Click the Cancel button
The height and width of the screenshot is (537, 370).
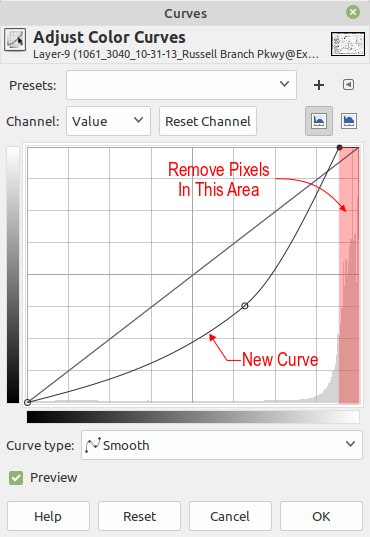click(x=230, y=516)
